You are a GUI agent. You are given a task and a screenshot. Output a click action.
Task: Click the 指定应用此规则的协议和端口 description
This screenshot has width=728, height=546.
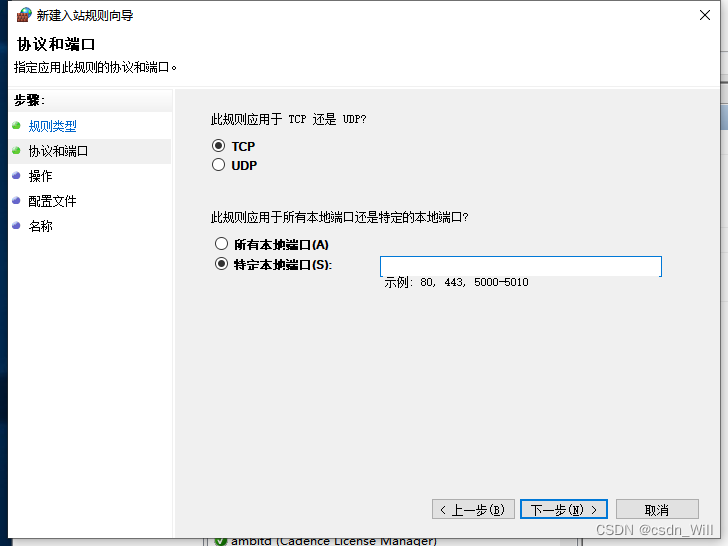tap(95, 67)
